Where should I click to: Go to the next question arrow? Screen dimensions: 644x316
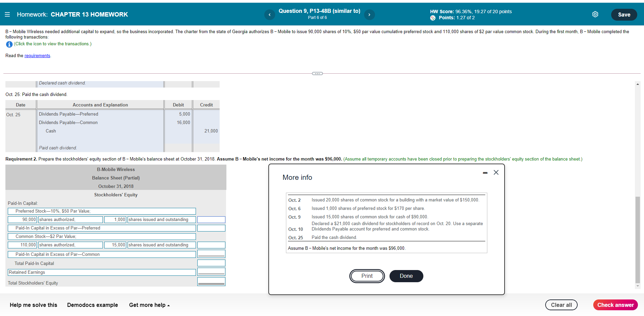coord(369,15)
